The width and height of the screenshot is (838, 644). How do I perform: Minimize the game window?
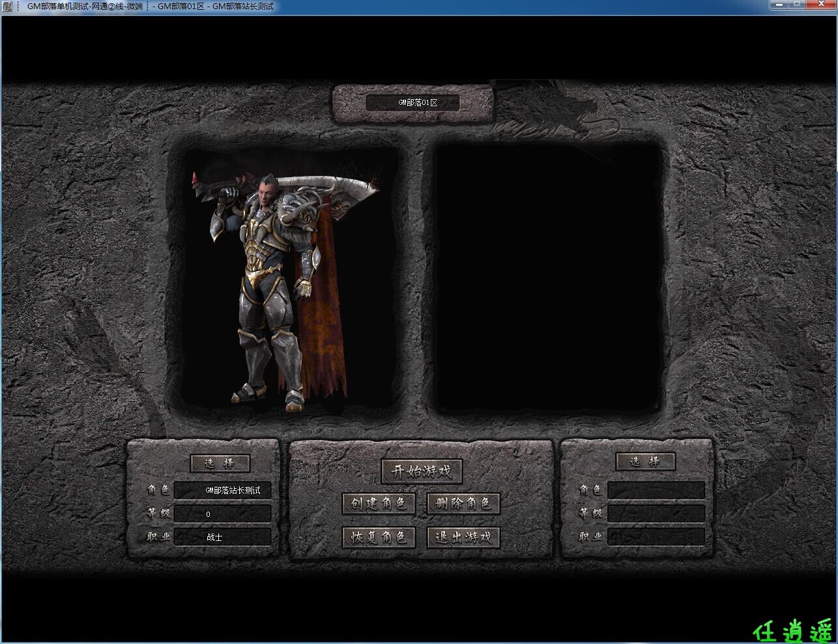pyautogui.click(x=780, y=5)
